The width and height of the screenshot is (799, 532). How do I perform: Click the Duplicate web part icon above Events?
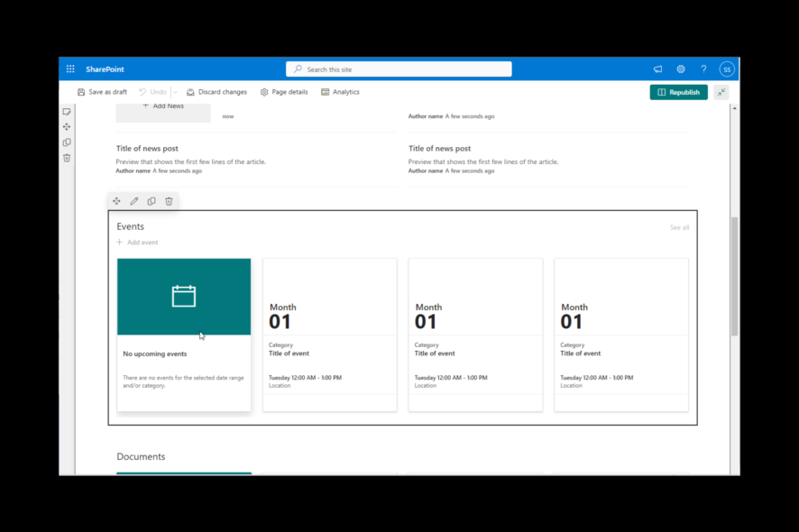click(152, 201)
